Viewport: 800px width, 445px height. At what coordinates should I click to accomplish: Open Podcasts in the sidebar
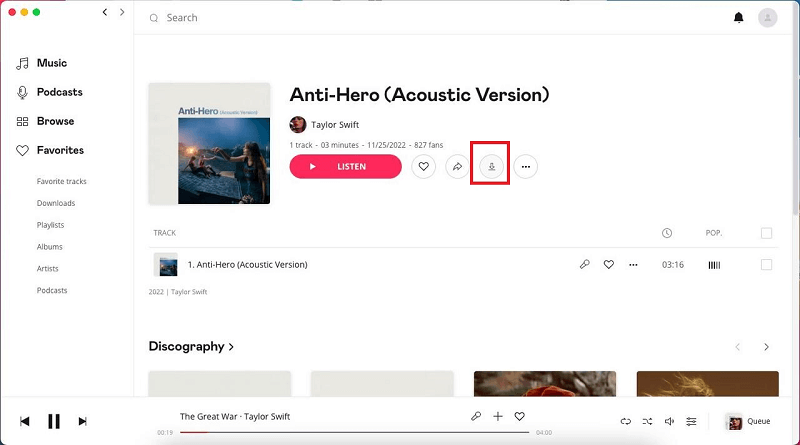[x=59, y=92]
